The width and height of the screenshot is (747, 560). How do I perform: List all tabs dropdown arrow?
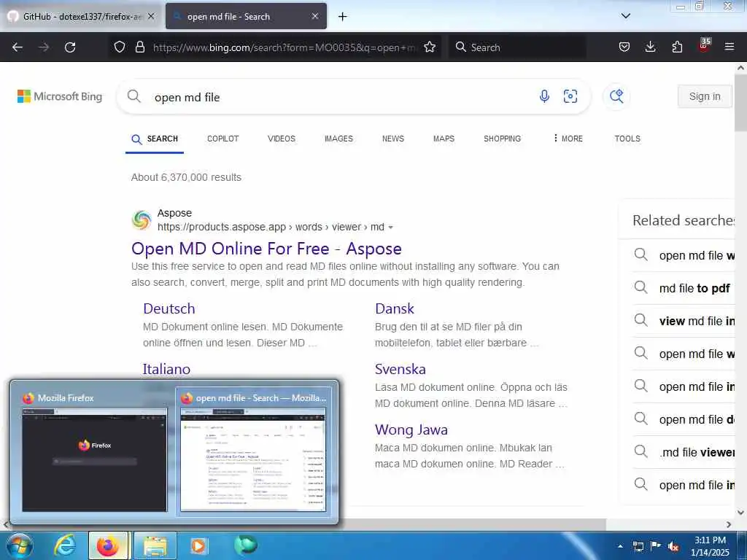pyautogui.click(x=625, y=16)
